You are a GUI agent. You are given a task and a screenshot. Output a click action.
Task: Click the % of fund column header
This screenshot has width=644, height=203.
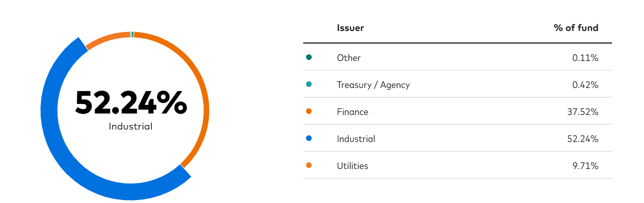576,28
